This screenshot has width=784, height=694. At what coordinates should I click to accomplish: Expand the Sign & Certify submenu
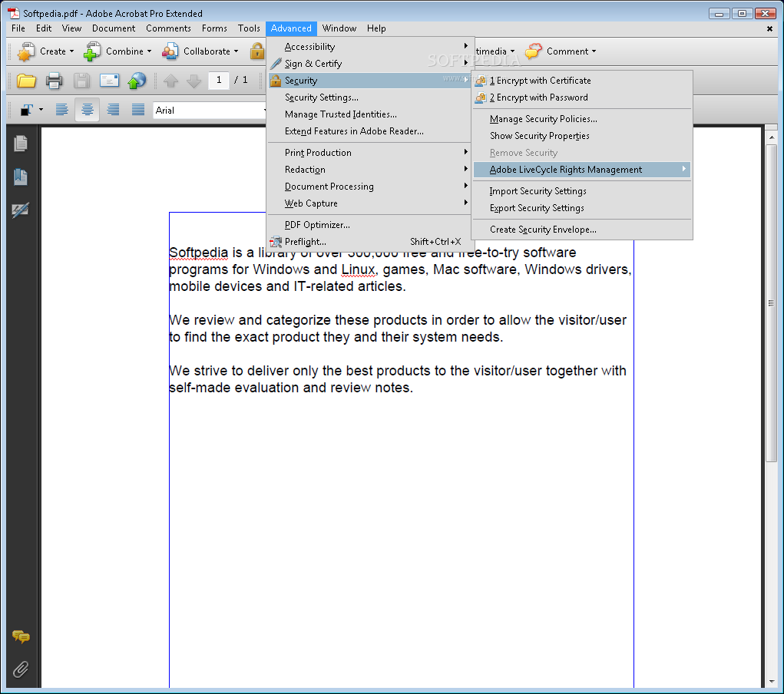pos(370,64)
